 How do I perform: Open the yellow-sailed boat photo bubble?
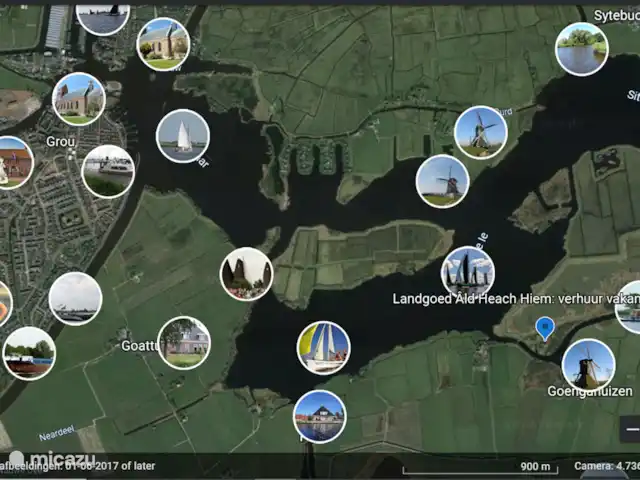pyautogui.click(x=324, y=347)
